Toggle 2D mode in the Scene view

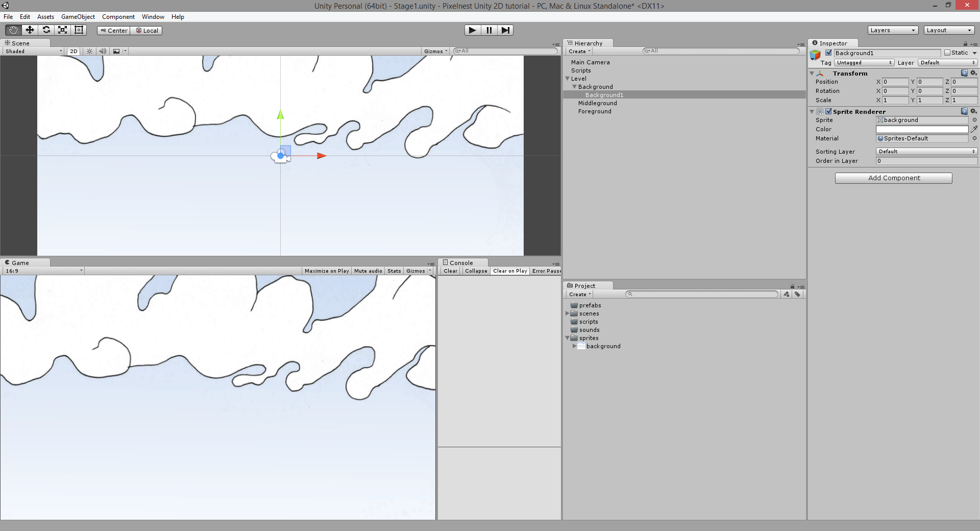click(73, 51)
